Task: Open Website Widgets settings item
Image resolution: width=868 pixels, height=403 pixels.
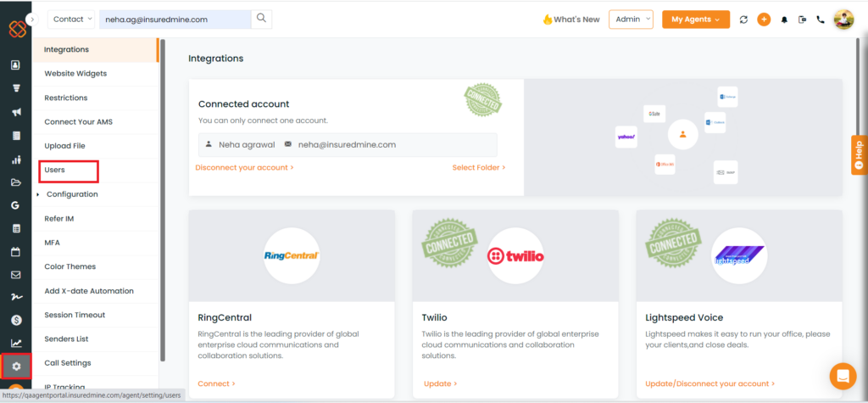Action: pyautogui.click(x=75, y=73)
